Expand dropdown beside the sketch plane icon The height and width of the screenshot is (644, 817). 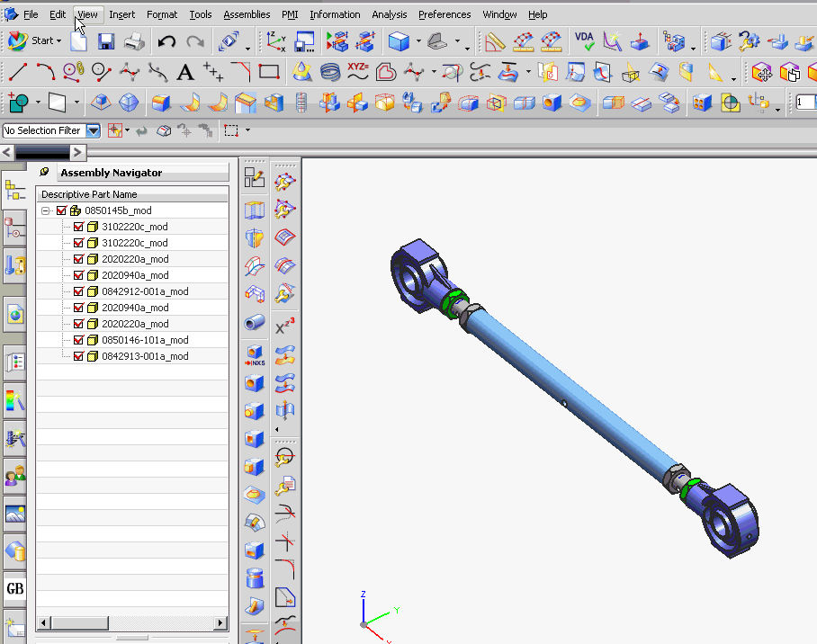[76, 103]
